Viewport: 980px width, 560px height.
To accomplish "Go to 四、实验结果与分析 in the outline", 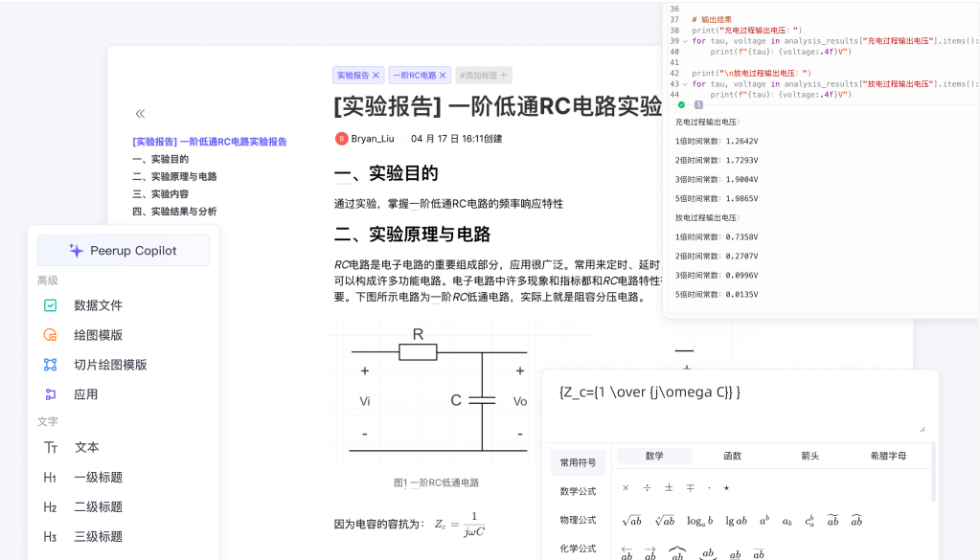I will (x=174, y=212).
